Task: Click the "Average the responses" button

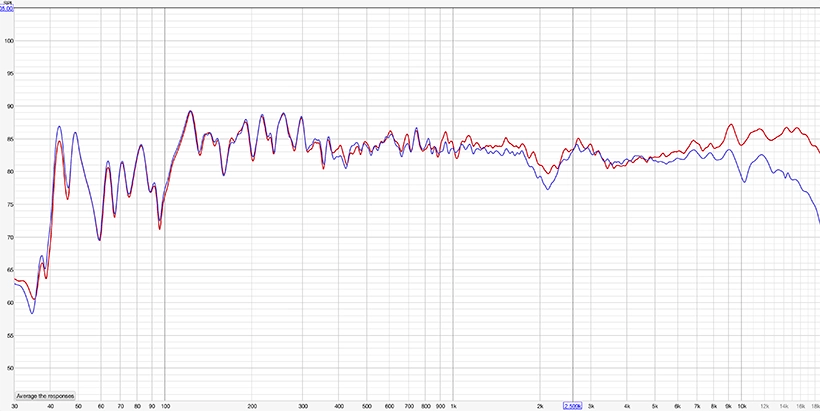Action: (x=45, y=396)
